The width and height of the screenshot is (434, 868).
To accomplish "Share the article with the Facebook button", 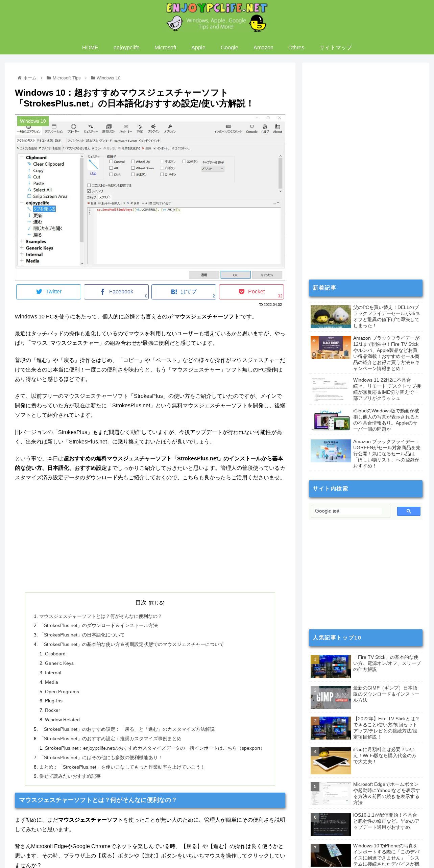I will 116,292.
